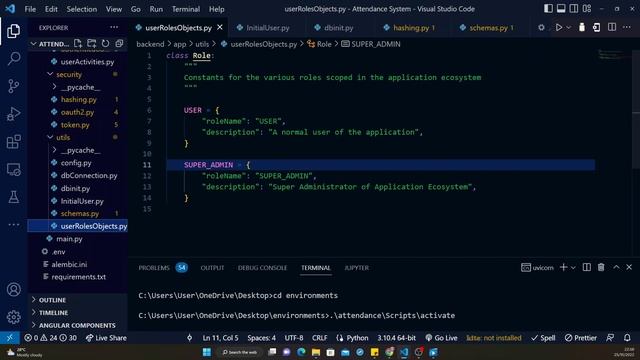Customize layout icon in title bar
Screen dimensions: 640x360
[587, 9]
